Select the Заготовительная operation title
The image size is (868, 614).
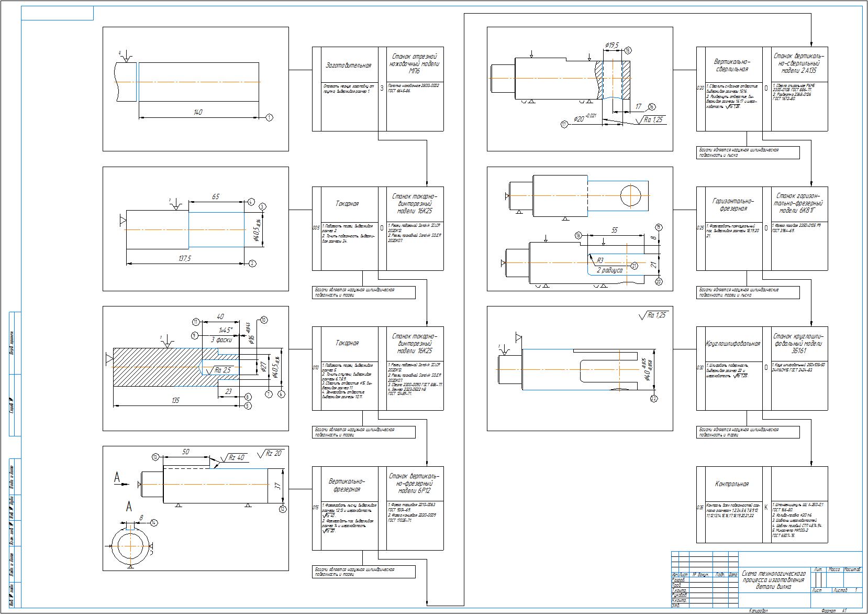(348, 65)
